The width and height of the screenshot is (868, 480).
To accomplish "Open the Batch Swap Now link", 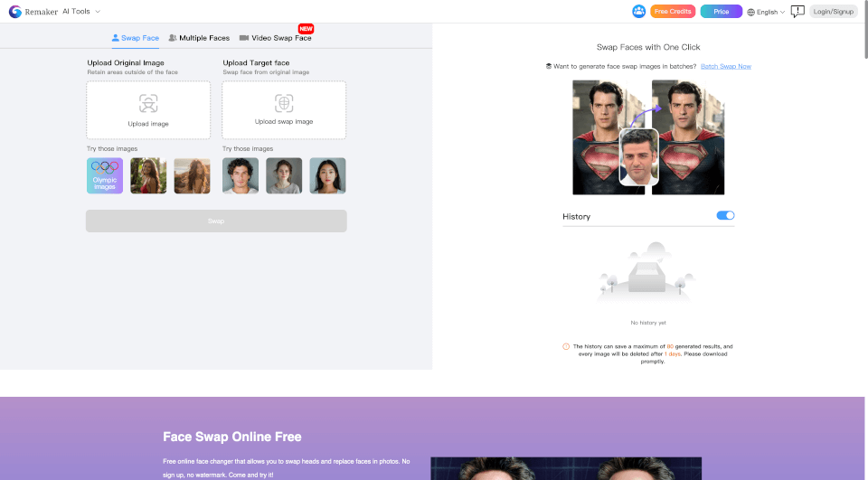I will click(x=725, y=66).
